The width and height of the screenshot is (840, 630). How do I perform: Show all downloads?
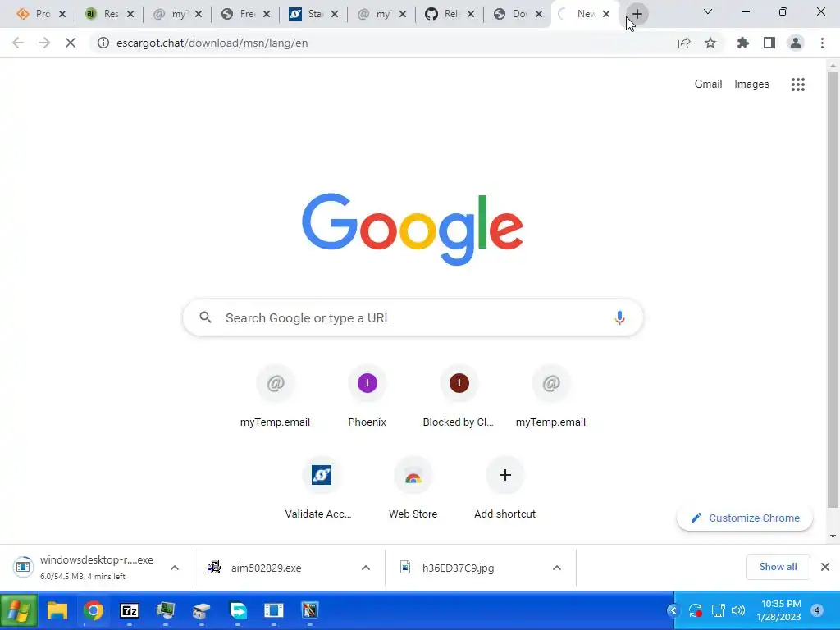(778, 567)
